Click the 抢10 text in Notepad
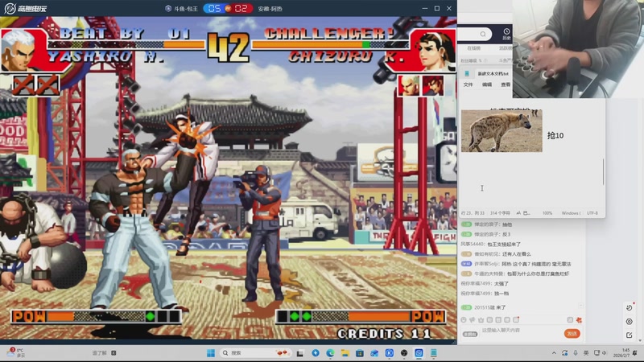 555,135
